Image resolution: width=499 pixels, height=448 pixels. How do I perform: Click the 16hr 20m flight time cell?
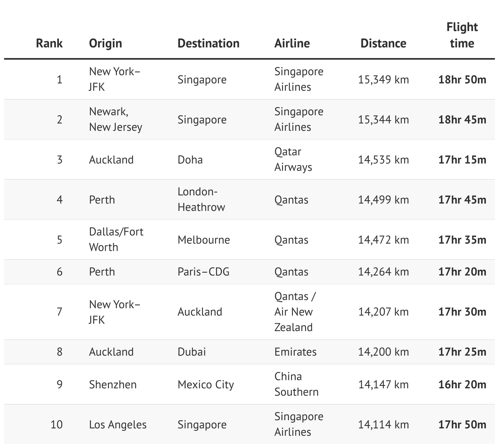462,385
